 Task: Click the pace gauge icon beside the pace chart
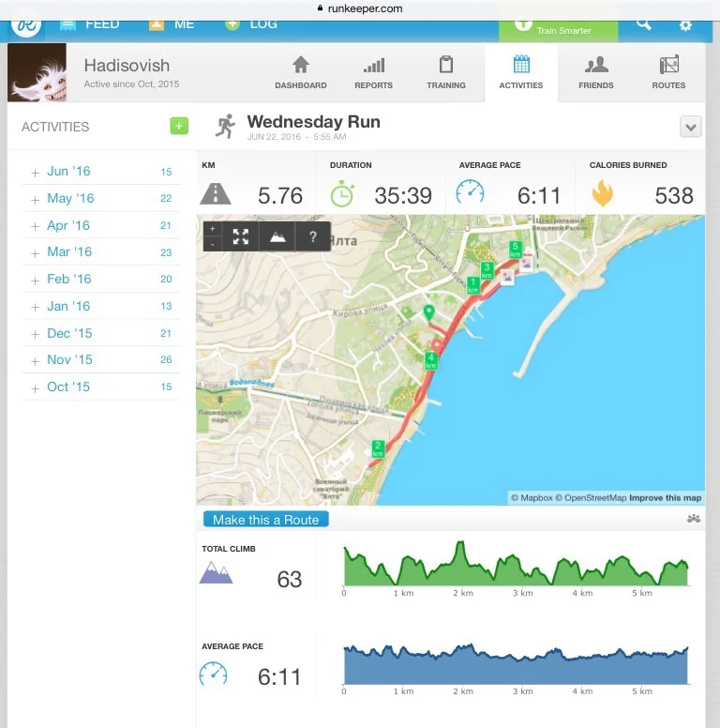tap(213, 674)
